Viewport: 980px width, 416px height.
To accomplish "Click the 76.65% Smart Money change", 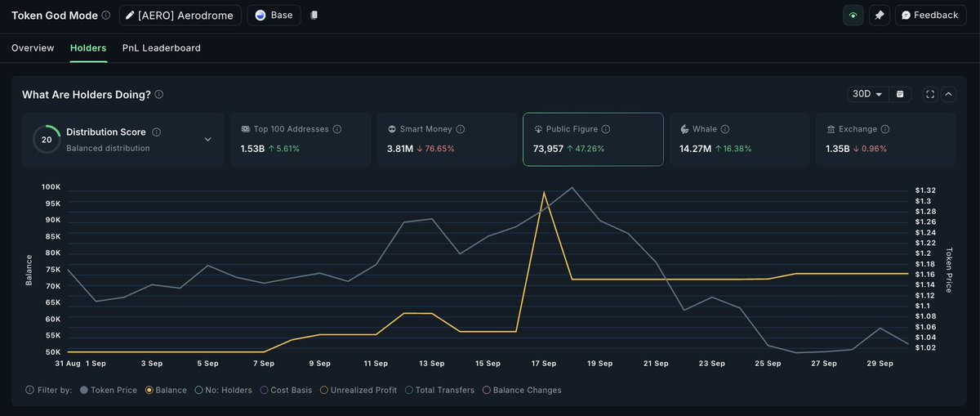I will (x=435, y=149).
